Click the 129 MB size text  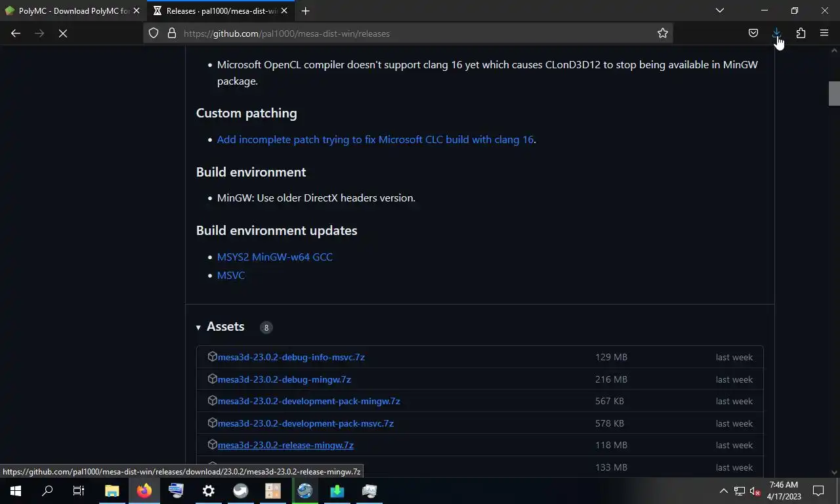pos(611,357)
